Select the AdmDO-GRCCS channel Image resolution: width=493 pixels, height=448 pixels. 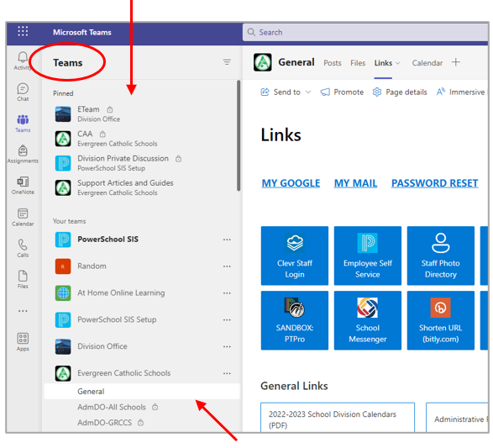coord(142,423)
